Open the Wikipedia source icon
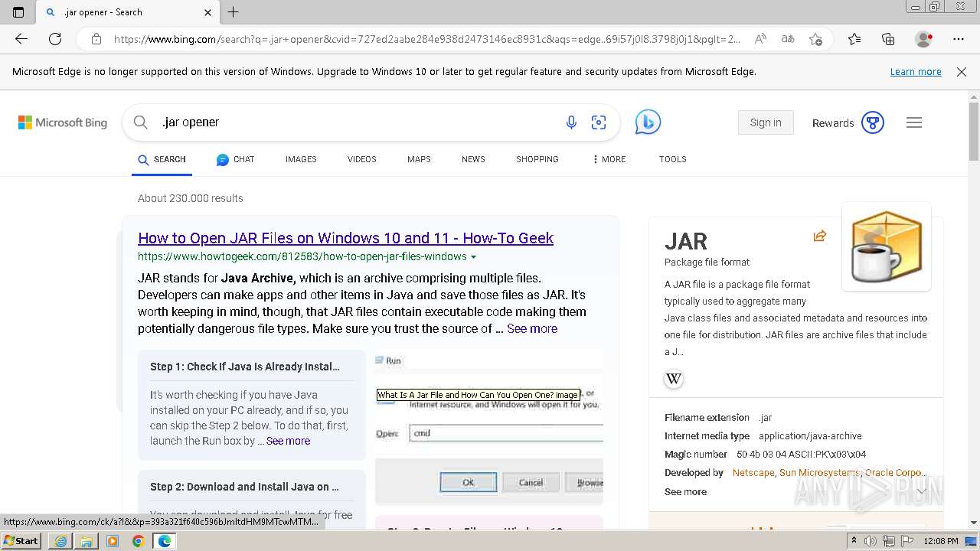 674,379
